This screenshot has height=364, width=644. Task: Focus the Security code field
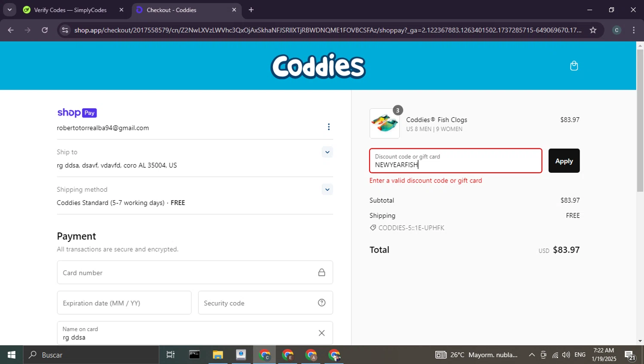tap(265, 303)
